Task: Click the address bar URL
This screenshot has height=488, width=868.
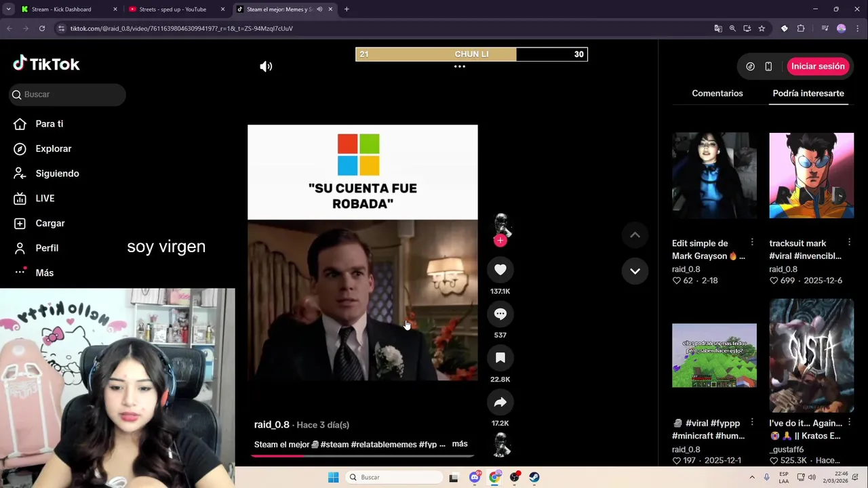Action: [x=182, y=28]
